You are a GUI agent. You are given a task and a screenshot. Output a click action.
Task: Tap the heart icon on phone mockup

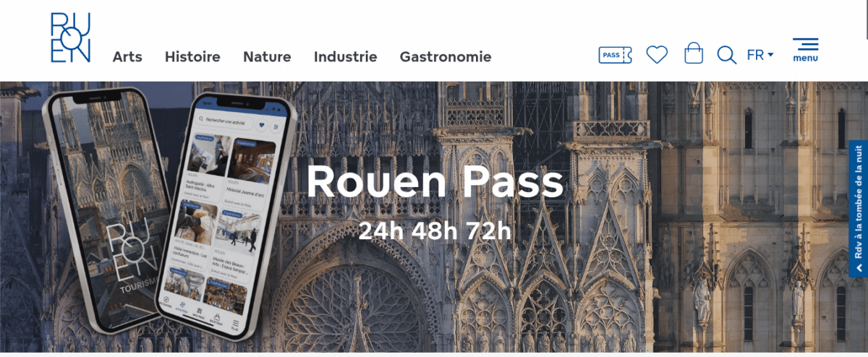point(261,125)
